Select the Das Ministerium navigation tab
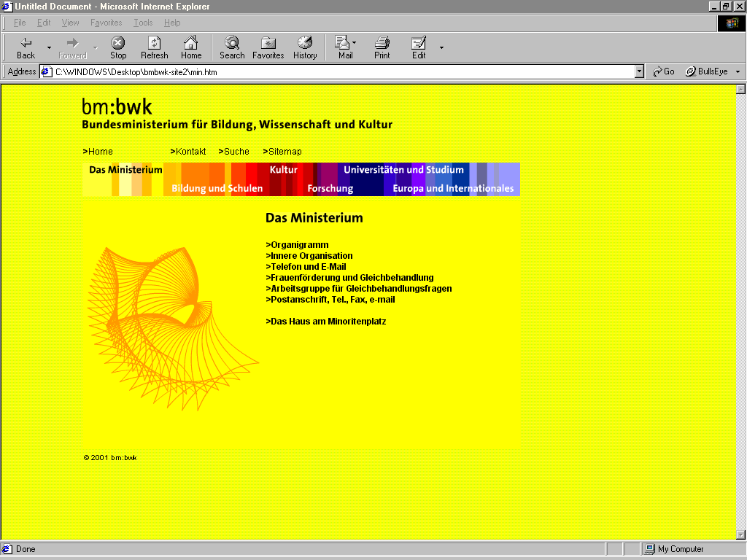This screenshot has height=560, width=747. pos(125,170)
